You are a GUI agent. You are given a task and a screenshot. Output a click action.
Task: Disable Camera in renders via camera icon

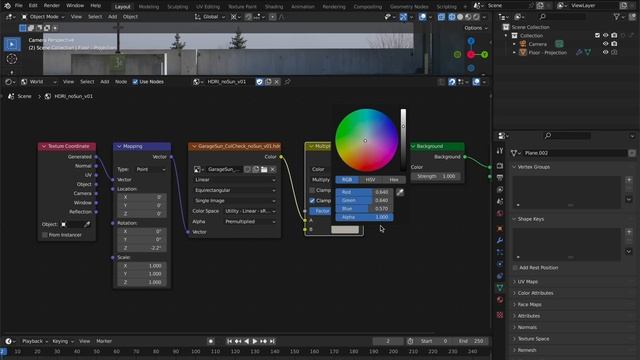coord(614,44)
